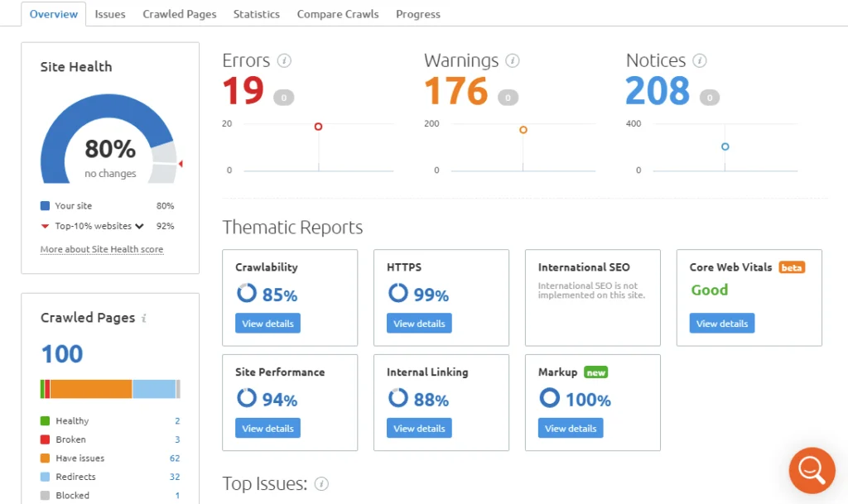This screenshot has width=848, height=504.
Task: Click View details under Crawlability
Action: (267, 323)
